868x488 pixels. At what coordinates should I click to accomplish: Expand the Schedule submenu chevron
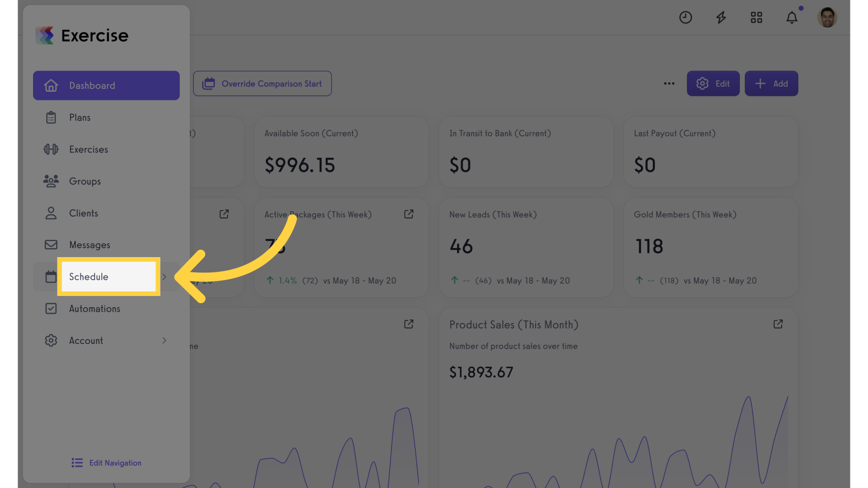coord(165,277)
